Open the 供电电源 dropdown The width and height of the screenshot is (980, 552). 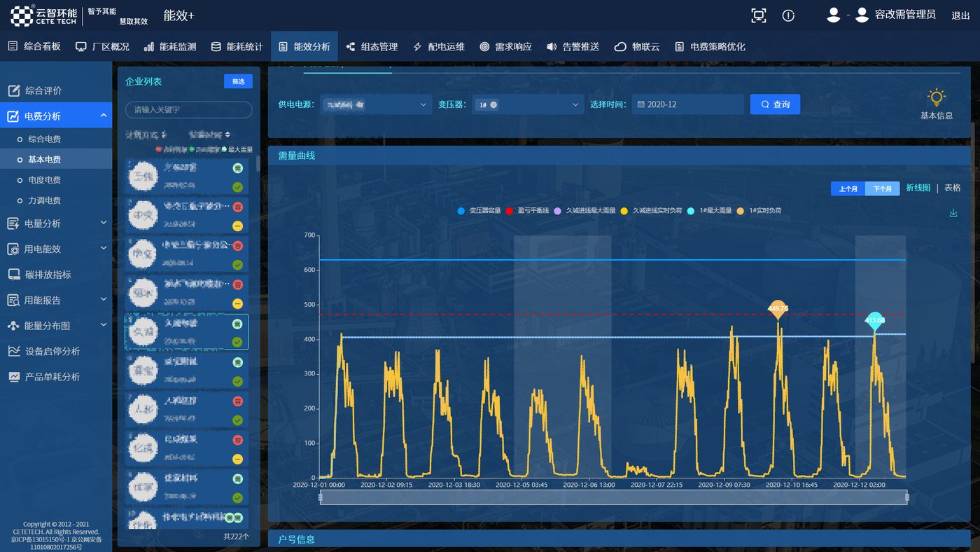point(376,104)
